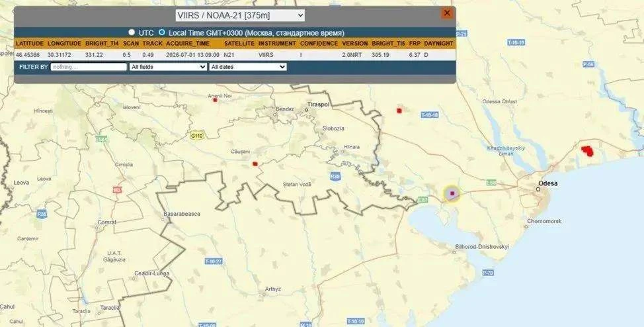Viewport: 644px width, 327px height.
Task: Click the red fire marker east of Tiraspol
Action: [399, 111]
